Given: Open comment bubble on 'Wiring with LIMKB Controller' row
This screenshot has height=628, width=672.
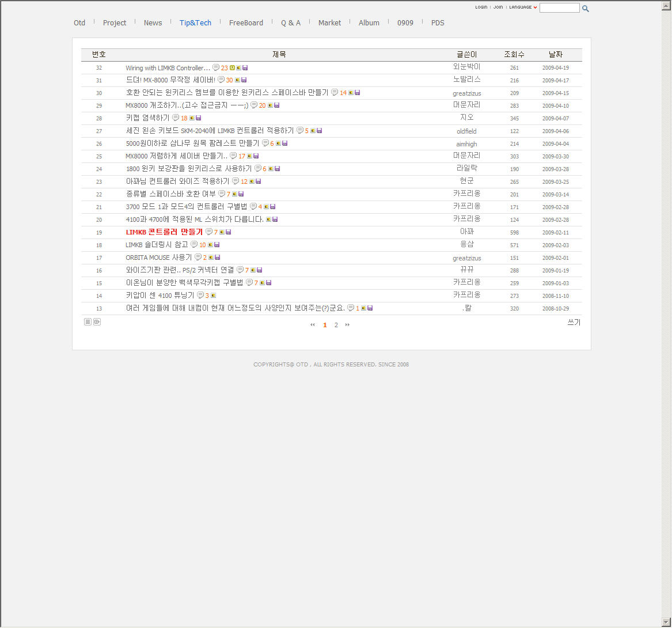Looking at the screenshot, I should click(x=216, y=68).
